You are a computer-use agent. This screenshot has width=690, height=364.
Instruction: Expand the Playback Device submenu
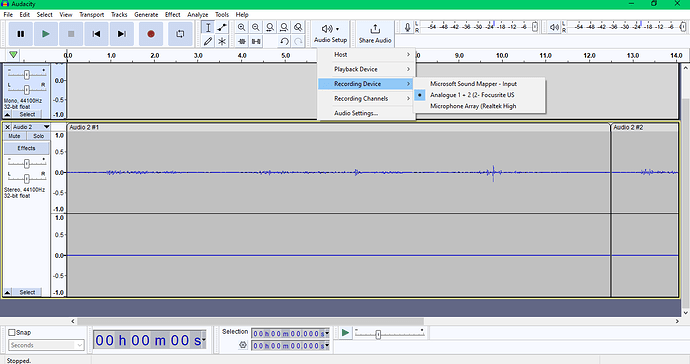click(x=367, y=69)
